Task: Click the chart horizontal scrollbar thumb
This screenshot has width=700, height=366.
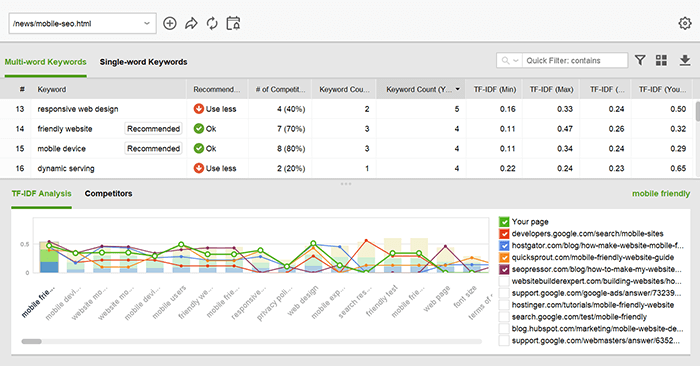Action: 31,341
